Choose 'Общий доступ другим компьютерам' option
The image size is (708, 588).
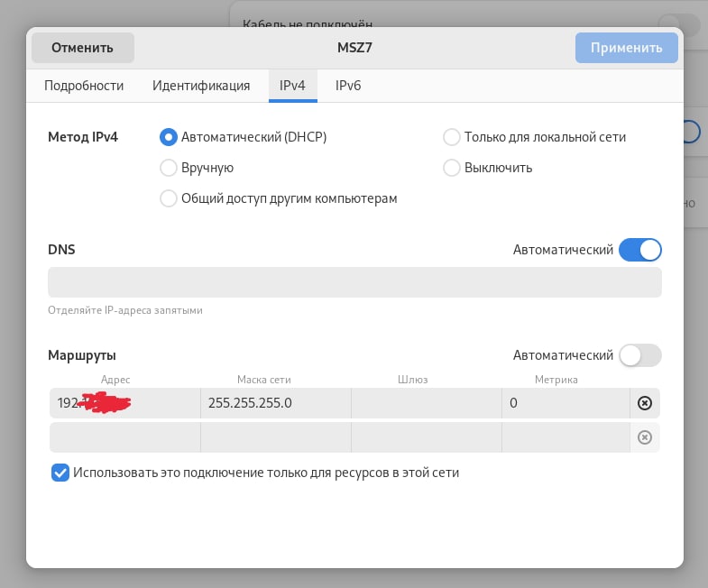[168, 198]
